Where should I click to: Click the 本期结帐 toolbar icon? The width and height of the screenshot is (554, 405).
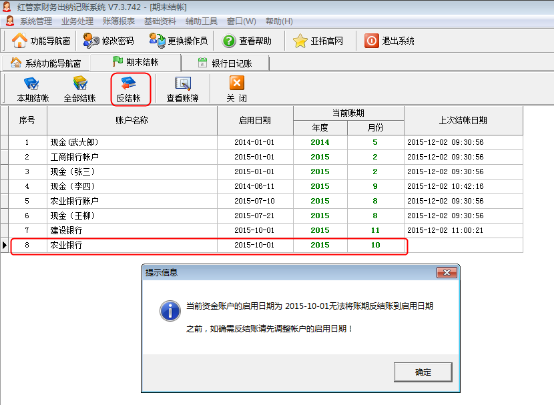pyautogui.click(x=32, y=84)
